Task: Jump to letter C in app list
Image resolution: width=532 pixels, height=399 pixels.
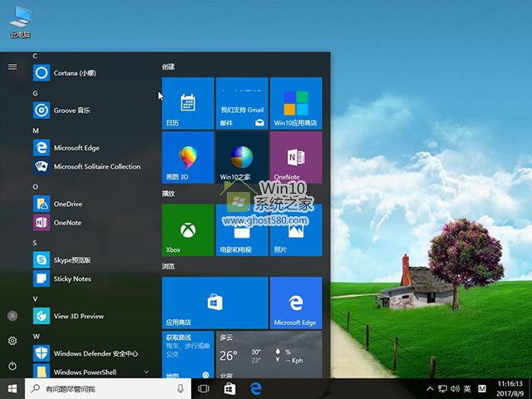Action: (x=35, y=56)
